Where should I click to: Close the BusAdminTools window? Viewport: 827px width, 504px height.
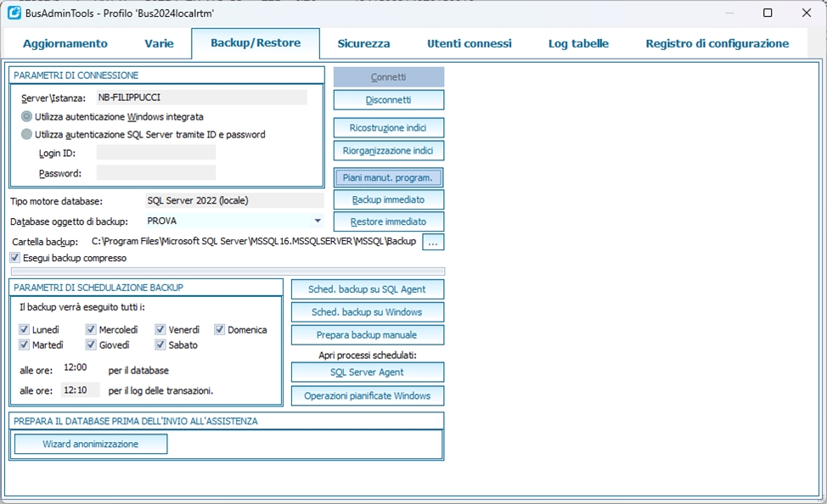pyautogui.click(x=807, y=13)
